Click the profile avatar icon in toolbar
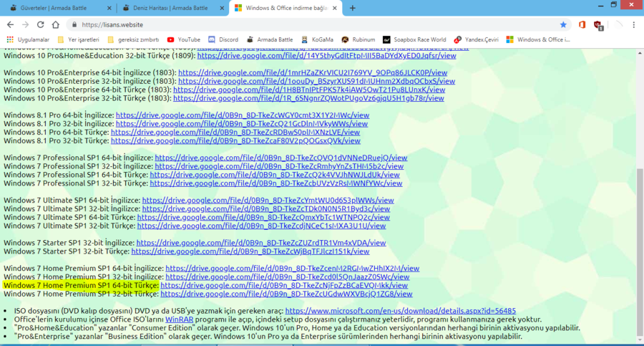This screenshot has height=346, width=644. (618, 24)
